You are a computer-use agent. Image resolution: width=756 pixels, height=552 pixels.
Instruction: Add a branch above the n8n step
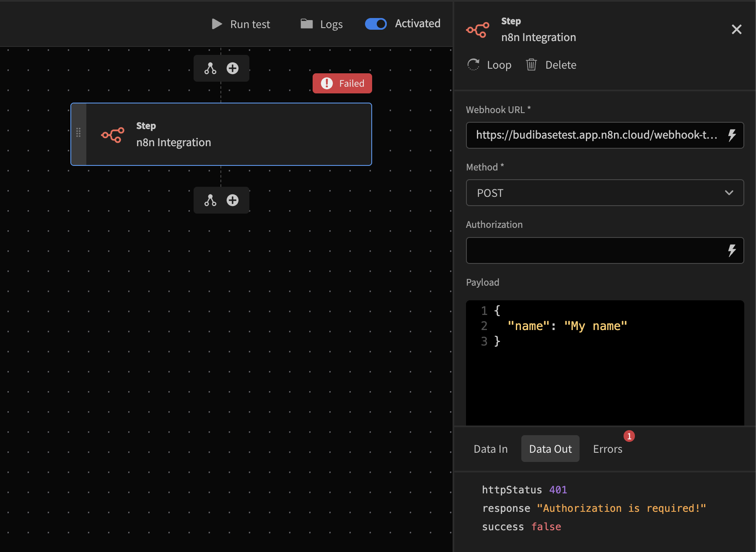click(210, 68)
